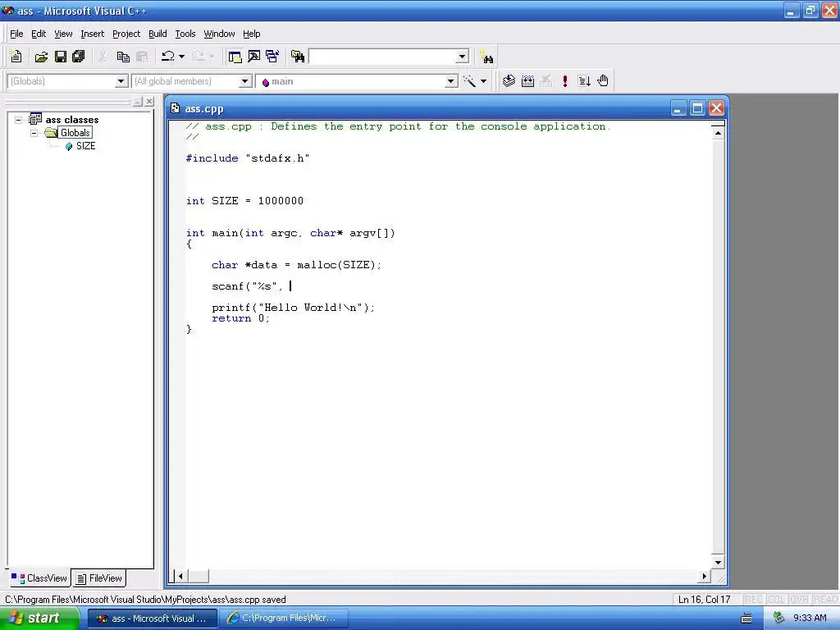This screenshot has height=630, width=840.
Task: Open the Window List icon
Action: [272, 57]
